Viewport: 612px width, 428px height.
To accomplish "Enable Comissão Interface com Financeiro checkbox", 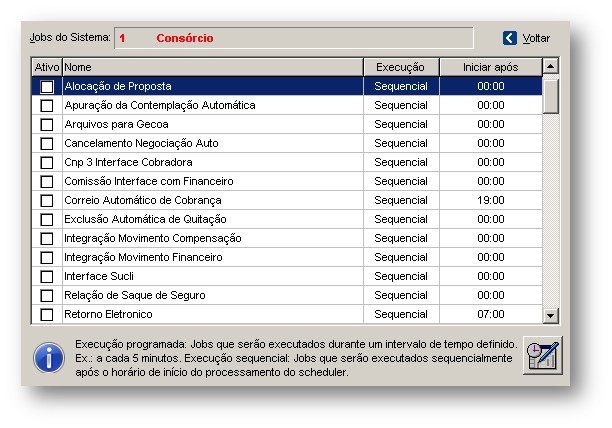I will click(47, 181).
